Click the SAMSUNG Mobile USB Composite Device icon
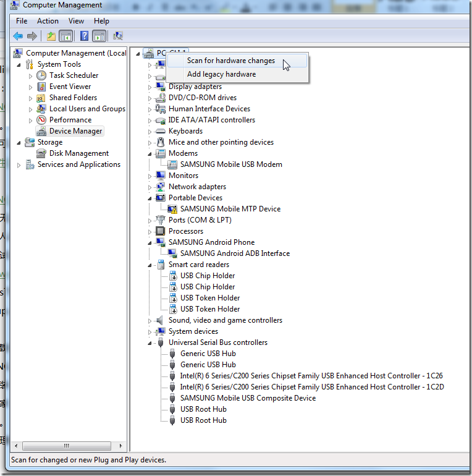Viewport: 472px width, 476px height. coord(172,398)
